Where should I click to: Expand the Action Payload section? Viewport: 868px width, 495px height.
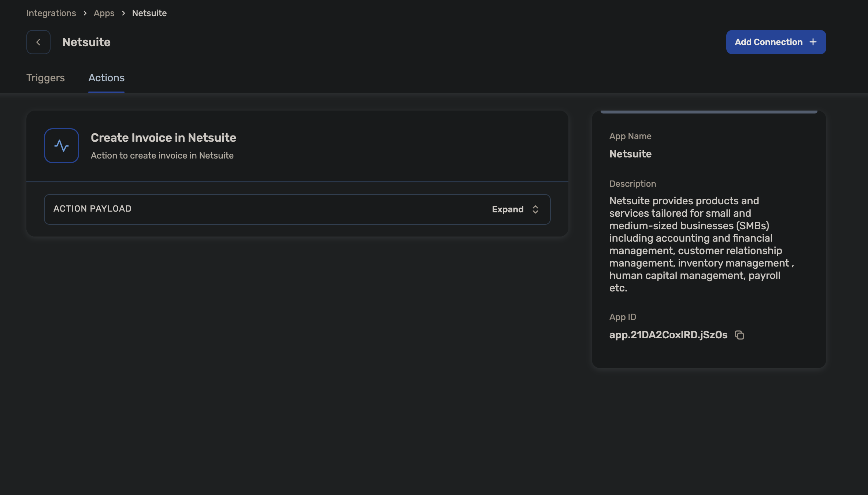(x=508, y=209)
